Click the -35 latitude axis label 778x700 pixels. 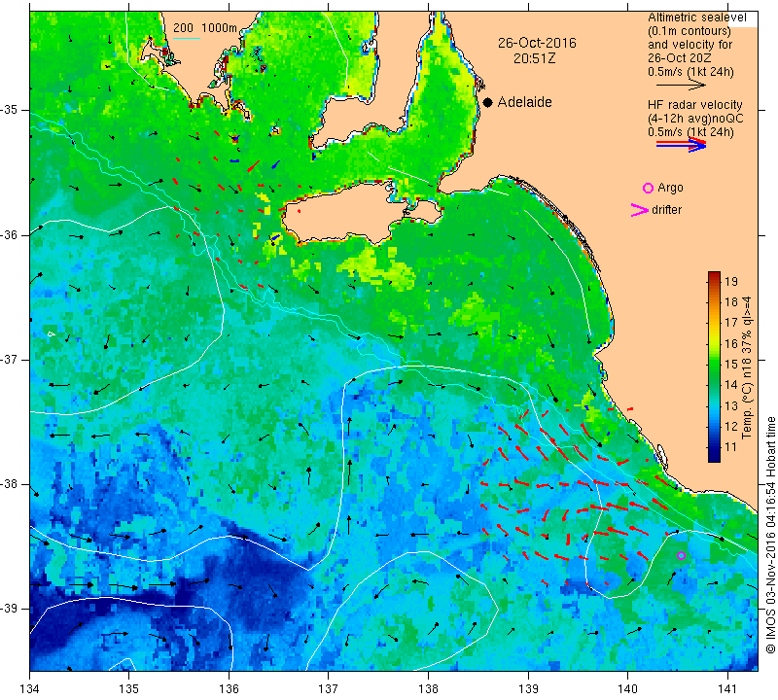(x=10, y=110)
